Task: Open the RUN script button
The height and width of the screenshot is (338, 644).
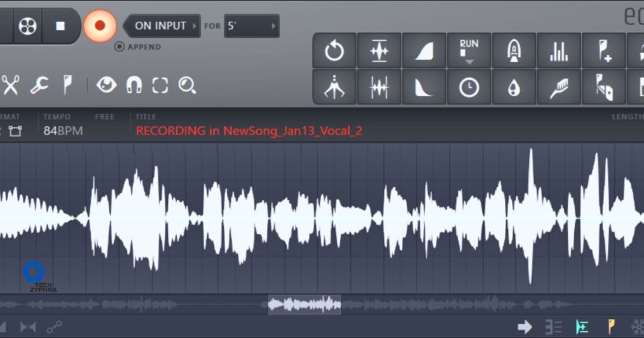Action: tap(469, 51)
